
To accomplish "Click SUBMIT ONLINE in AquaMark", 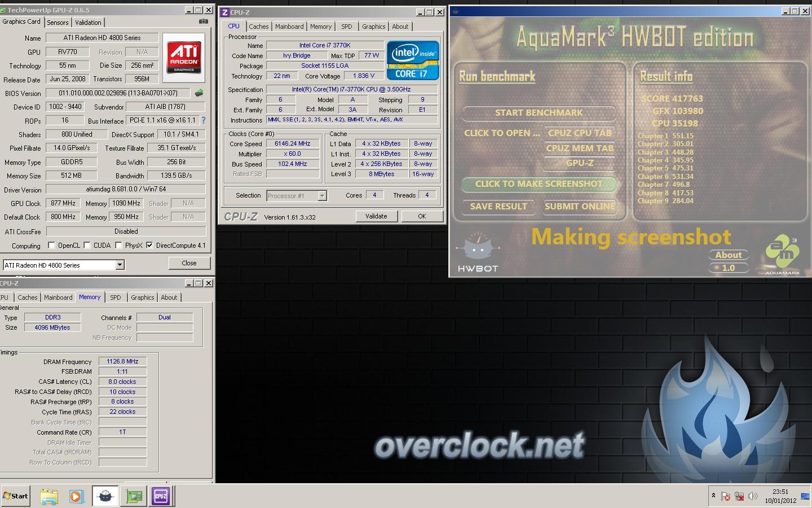I will 580,206.
